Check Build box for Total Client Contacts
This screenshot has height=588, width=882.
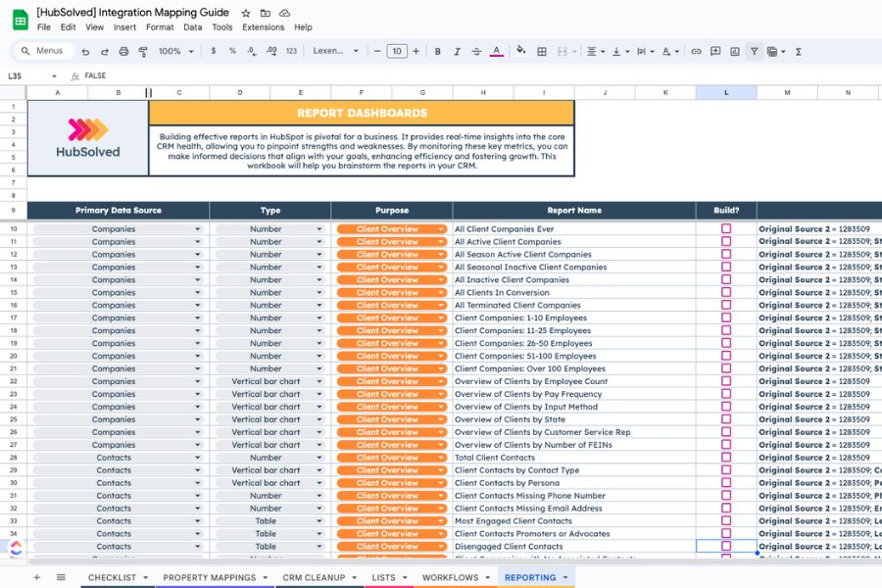coord(726,458)
